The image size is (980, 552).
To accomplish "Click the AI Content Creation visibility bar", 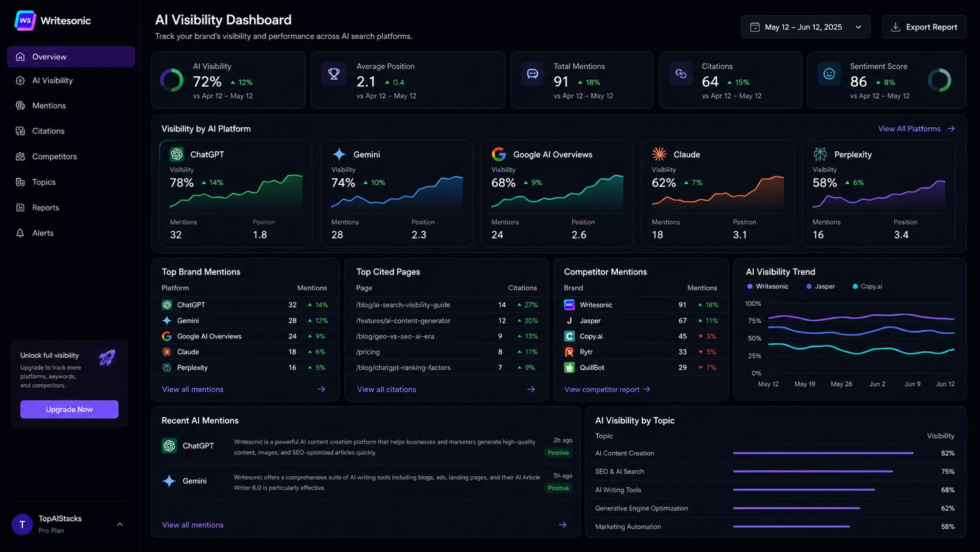I will pos(823,453).
